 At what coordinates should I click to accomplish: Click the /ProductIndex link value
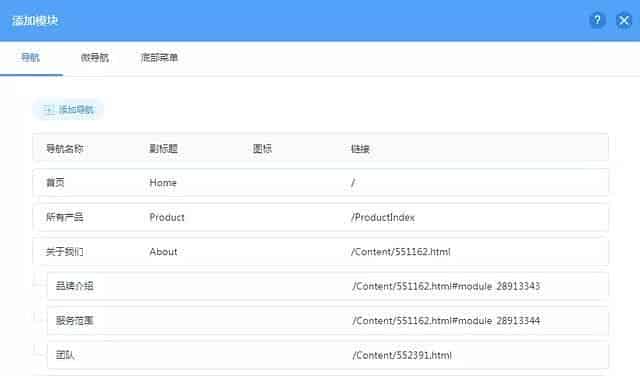coord(383,217)
